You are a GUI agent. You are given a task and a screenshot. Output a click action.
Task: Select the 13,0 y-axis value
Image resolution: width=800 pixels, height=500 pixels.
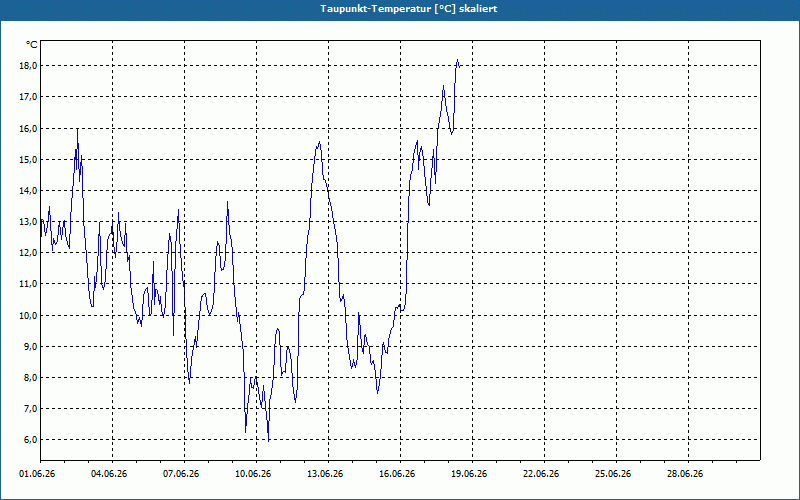(x=28, y=222)
